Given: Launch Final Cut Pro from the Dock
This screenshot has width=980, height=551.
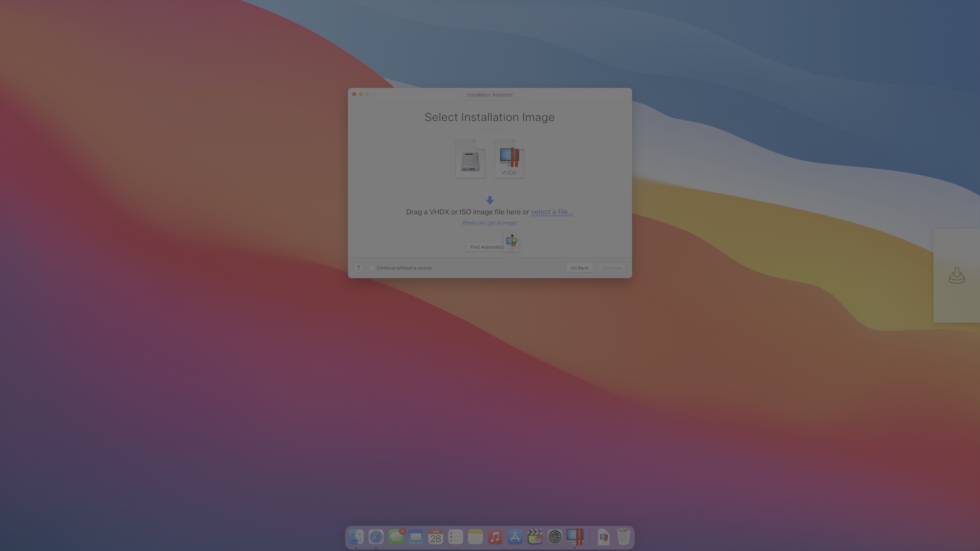Looking at the screenshot, I should pos(535,536).
